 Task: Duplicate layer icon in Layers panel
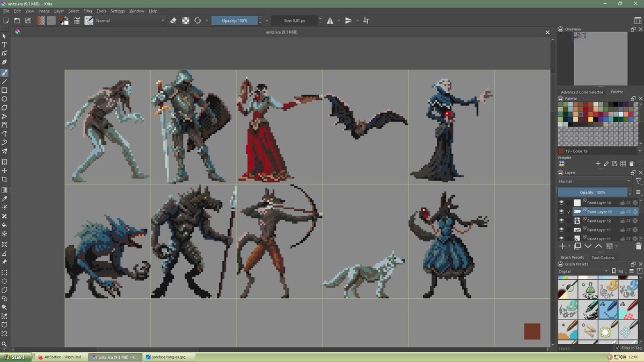coord(577,246)
